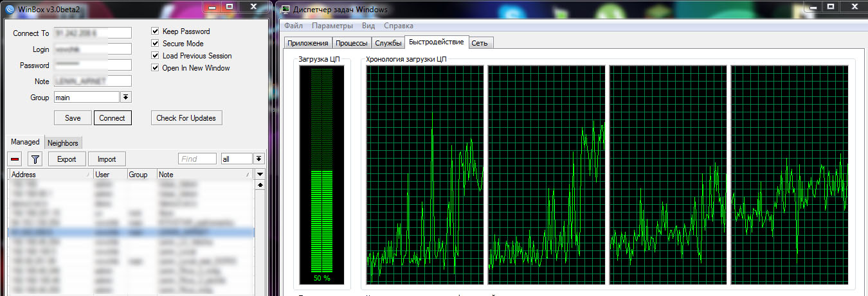Disable the Secure Mode checkbox
The width and height of the screenshot is (868, 296).
(x=155, y=43)
